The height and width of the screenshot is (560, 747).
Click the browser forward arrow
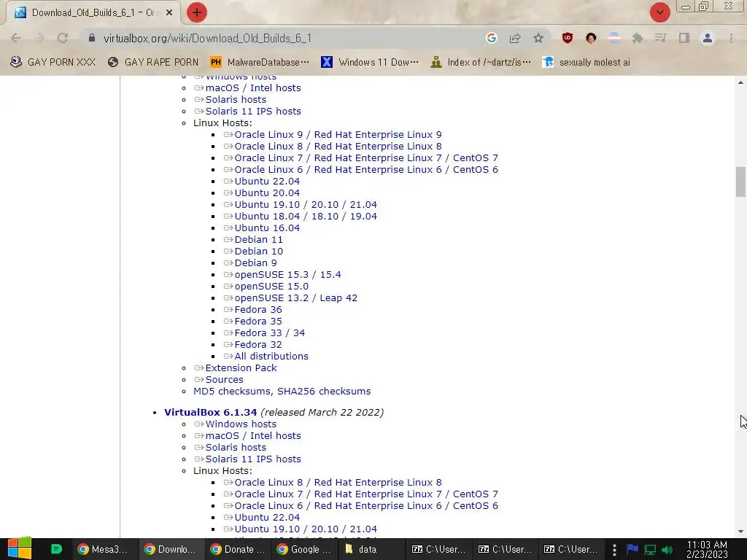coord(39,38)
